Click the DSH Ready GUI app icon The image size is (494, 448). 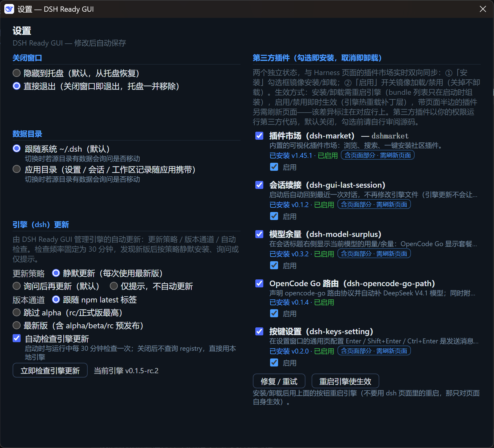[9, 9]
